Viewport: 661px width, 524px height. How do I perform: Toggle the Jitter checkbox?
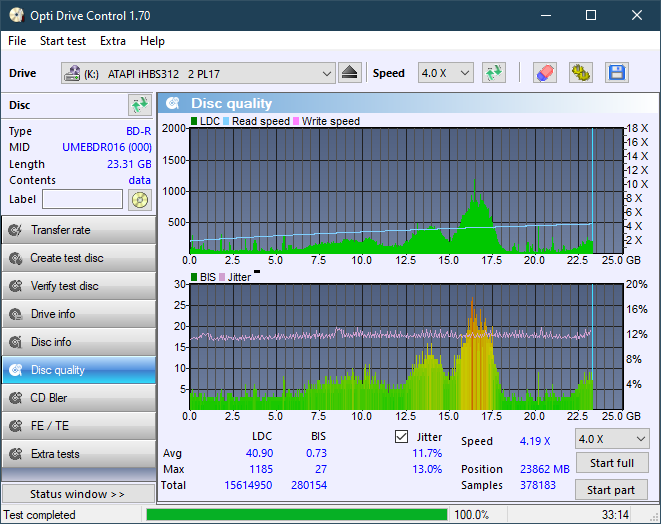[402, 437]
